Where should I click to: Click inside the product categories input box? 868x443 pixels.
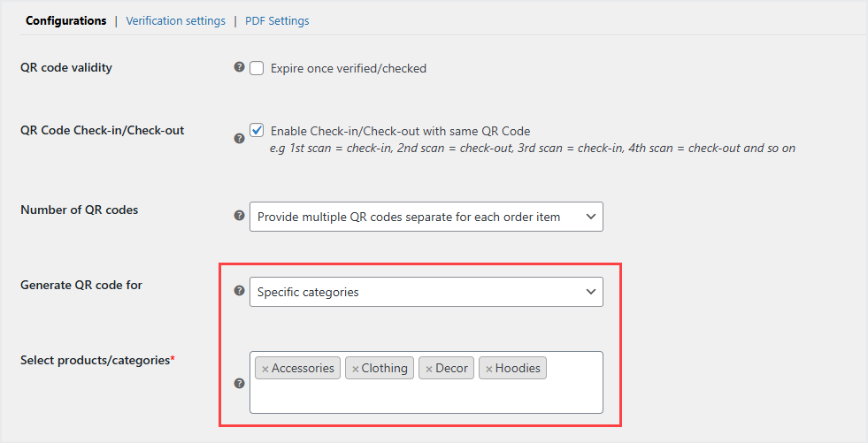point(426,396)
